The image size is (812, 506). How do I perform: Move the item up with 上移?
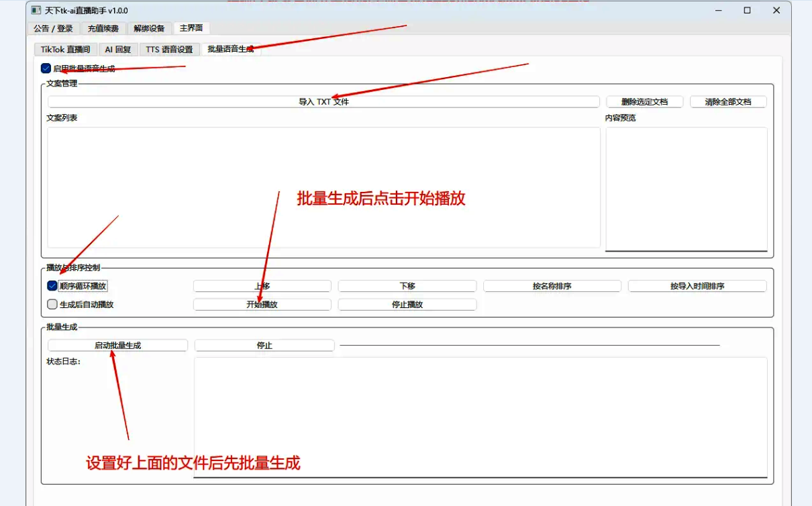click(x=262, y=286)
